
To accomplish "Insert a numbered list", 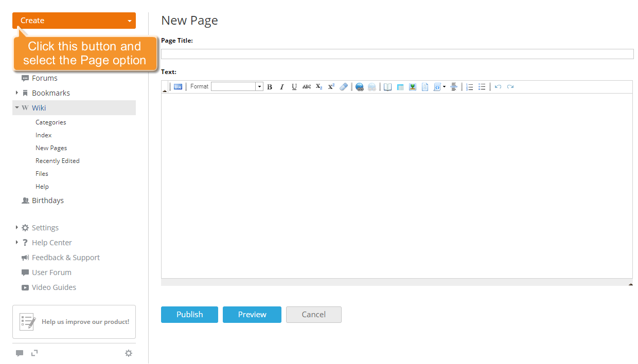I will 470,87.
